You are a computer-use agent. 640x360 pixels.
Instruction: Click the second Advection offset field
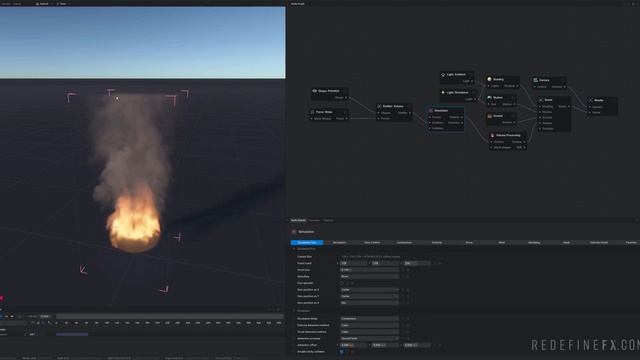385,345
